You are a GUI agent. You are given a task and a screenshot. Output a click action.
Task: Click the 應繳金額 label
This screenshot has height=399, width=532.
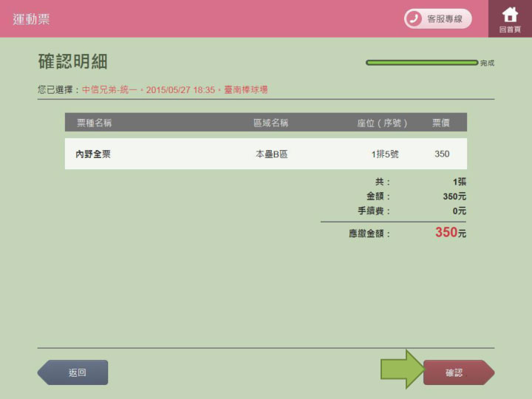pos(369,233)
